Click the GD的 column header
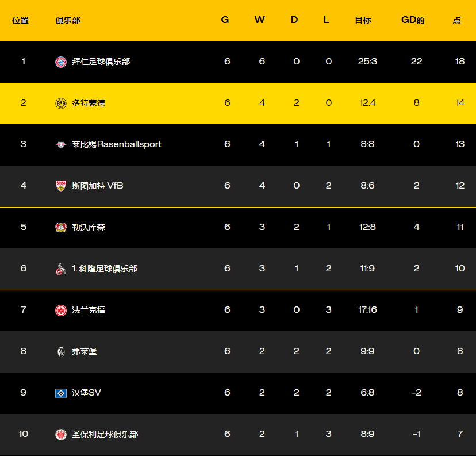This screenshot has height=456, width=476. [413, 20]
